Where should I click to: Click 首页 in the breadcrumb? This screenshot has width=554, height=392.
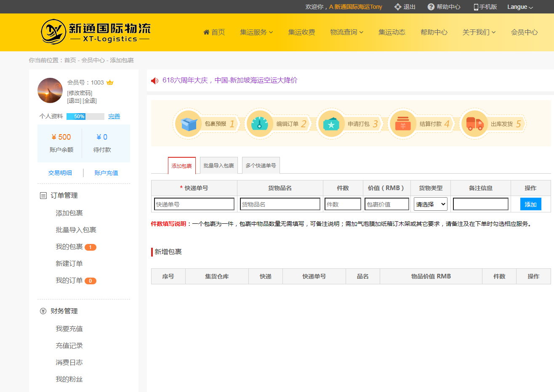[70, 60]
